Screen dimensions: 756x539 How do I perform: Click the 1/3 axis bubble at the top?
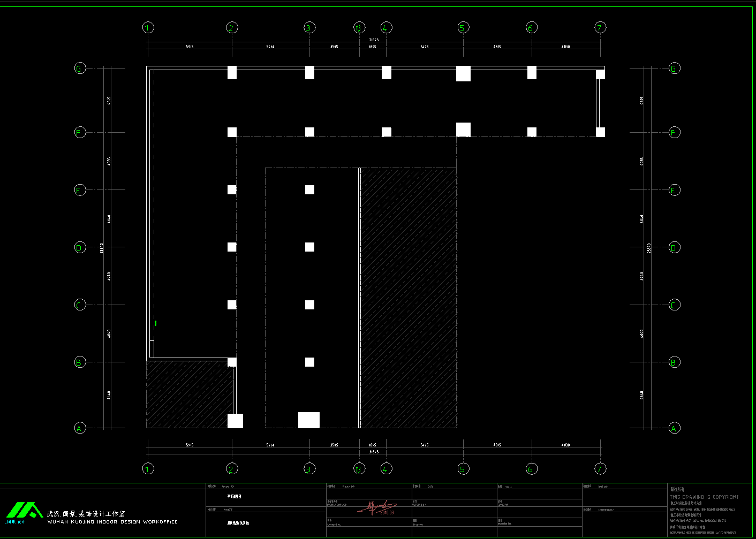point(359,28)
